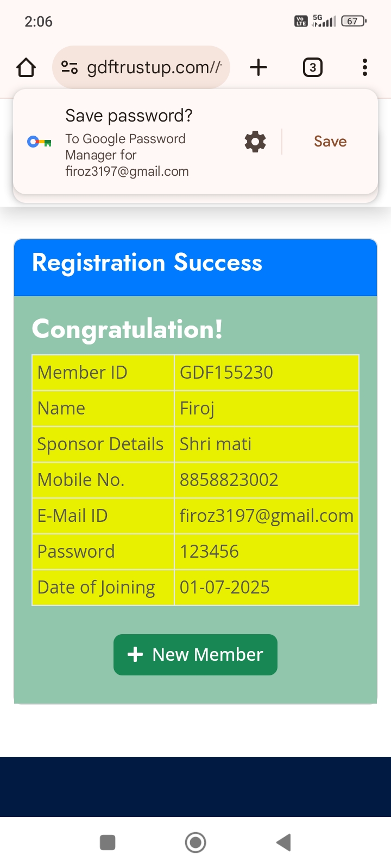The image size is (391, 868).
Task: Tap the Save password? prompt title
Action: tap(129, 116)
